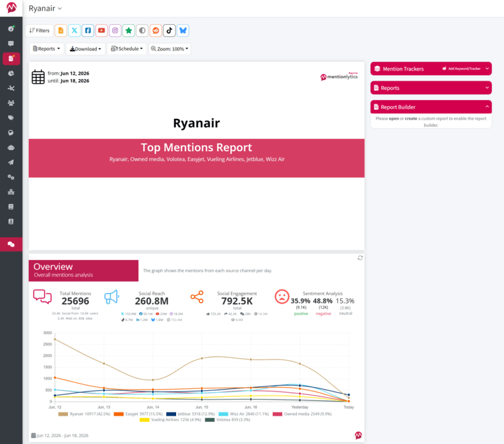Click the 35.9% positive sentiment value
This screenshot has height=444, width=504.
coord(300,301)
